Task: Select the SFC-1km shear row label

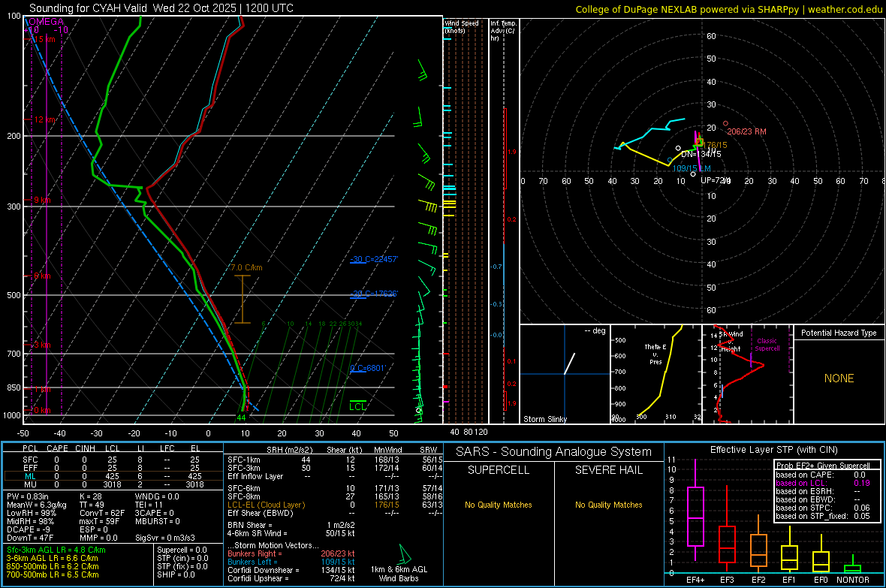Action: click(x=243, y=460)
